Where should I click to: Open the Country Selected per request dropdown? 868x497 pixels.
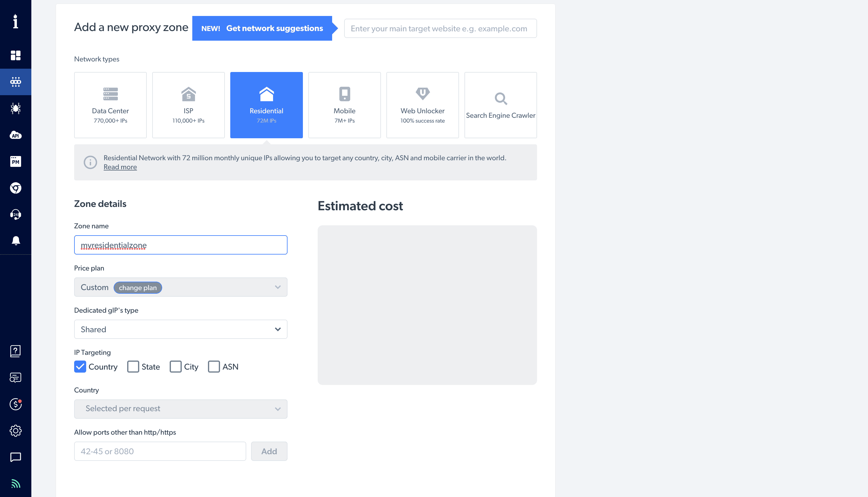click(x=181, y=409)
